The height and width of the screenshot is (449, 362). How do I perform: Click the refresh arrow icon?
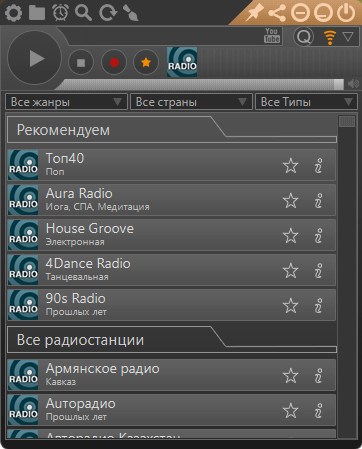pyautogui.click(x=108, y=13)
